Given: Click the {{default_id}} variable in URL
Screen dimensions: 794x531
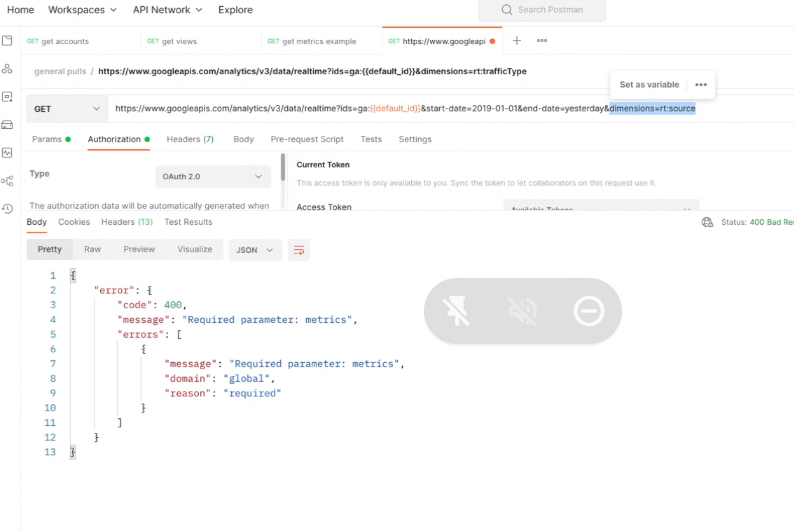Looking at the screenshot, I should tap(395, 109).
